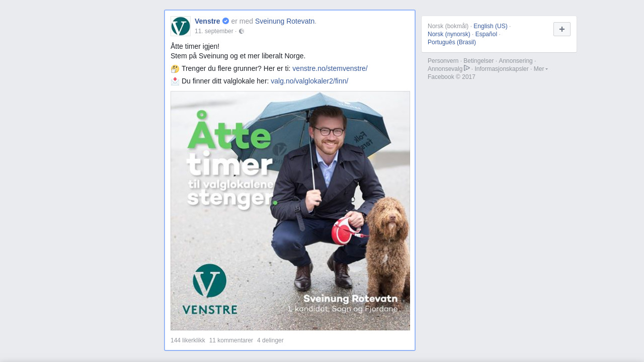View the 144 likerklikk list
Image resolution: width=644 pixels, height=362 pixels.
188,340
